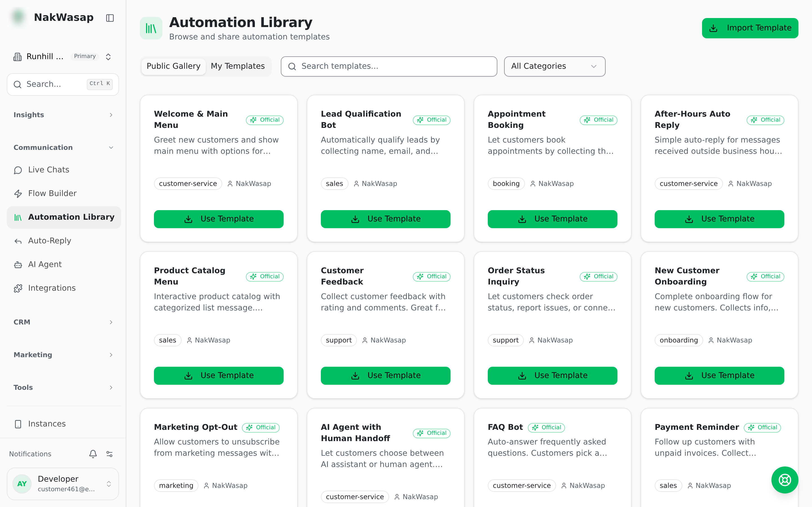The image size is (812, 507).
Task: Collapse the Communication section
Action: (64, 148)
